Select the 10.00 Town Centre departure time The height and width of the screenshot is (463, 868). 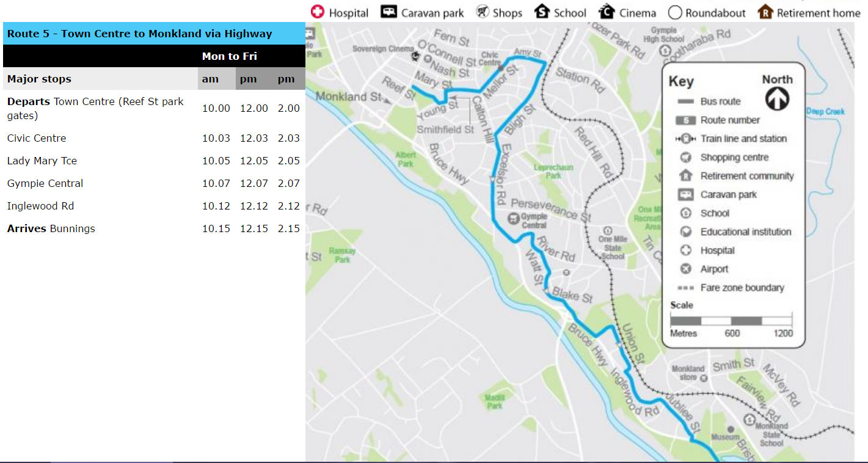point(216,108)
